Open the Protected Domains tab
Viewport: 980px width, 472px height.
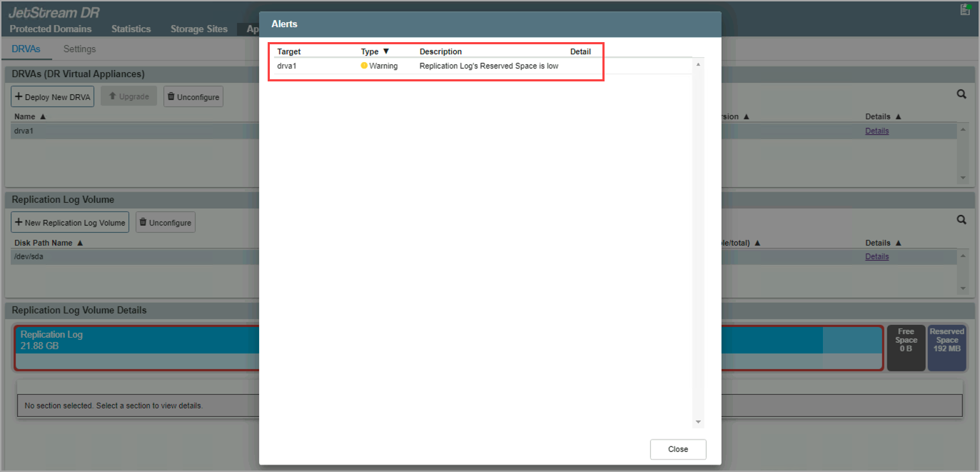(x=50, y=29)
